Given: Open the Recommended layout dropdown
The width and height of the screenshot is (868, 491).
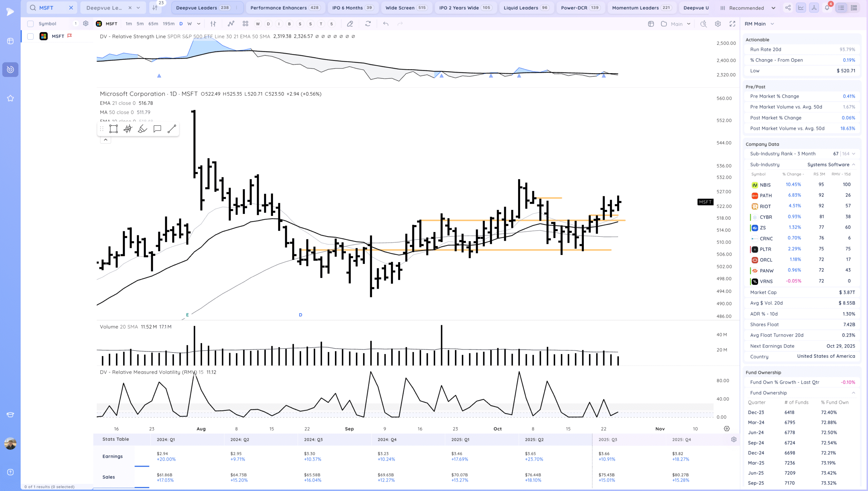Looking at the screenshot, I should point(773,8).
